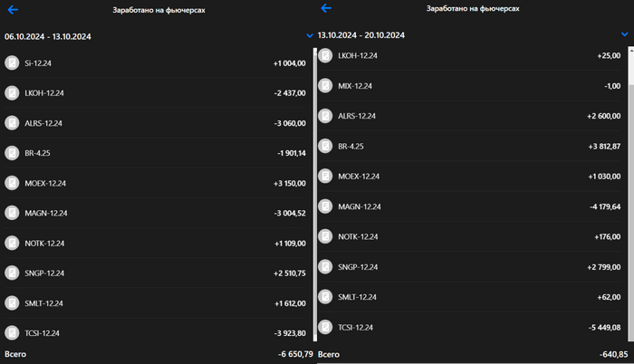Click icon beside MOEX-12.24 showing +3 150,00
The width and height of the screenshot is (634, 364).
pyautogui.click(x=12, y=183)
